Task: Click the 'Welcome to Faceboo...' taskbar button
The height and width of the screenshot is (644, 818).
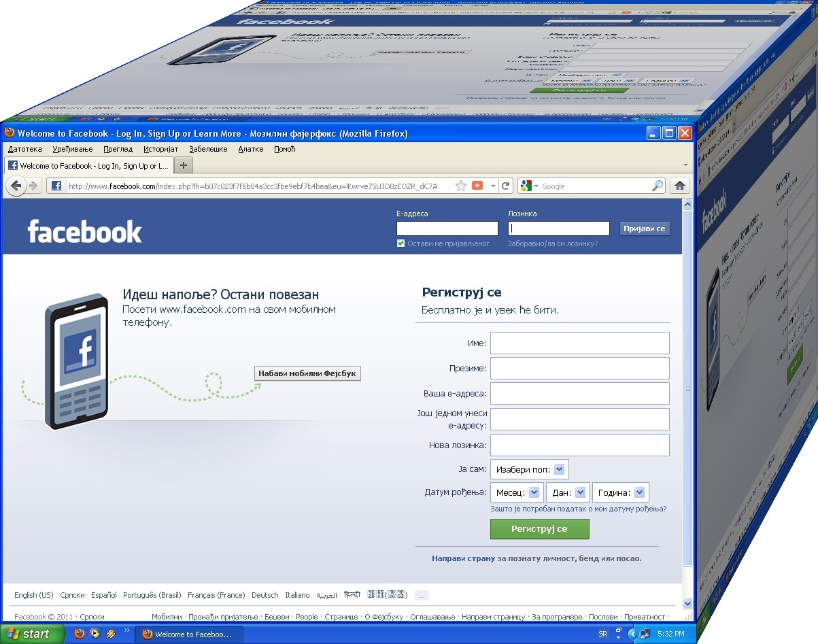Action: pos(188,634)
